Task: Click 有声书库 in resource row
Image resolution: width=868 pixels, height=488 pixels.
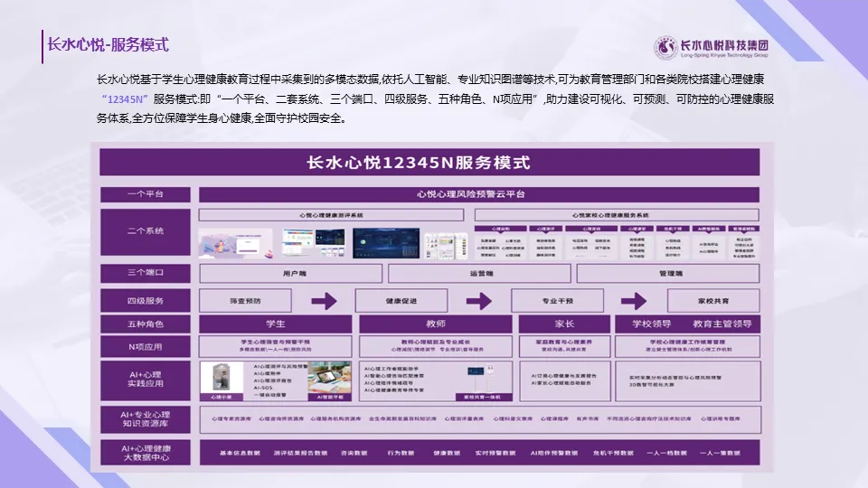Action: [x=588, y=418]
